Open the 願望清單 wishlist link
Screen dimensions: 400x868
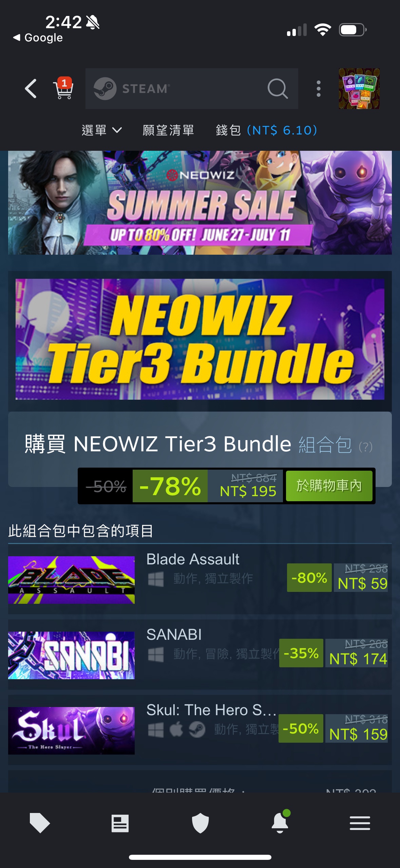pyautogui.click(x=168, y=130)
